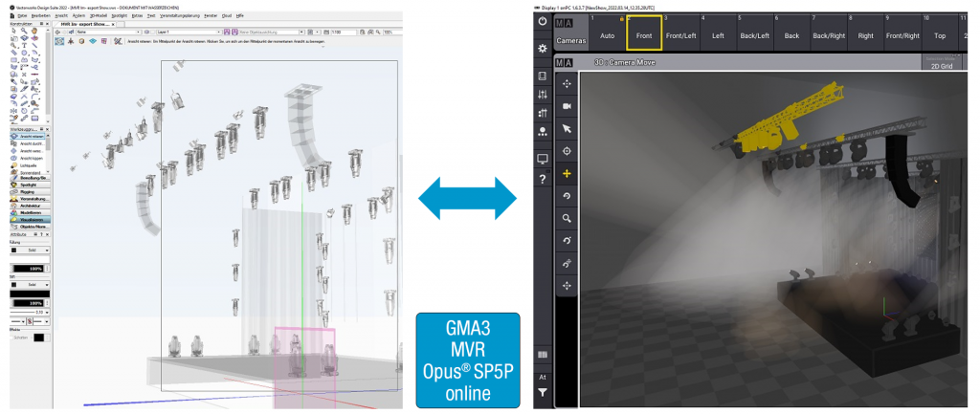This screenshot has width=980, height=414.
Task: Open the Füllung Solid style dropdown
Action: point(30,250)
